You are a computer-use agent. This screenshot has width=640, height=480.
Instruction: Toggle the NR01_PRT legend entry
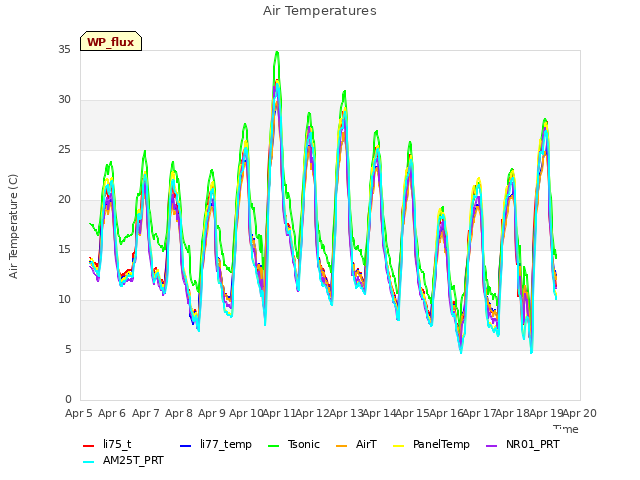coord(523,444)
